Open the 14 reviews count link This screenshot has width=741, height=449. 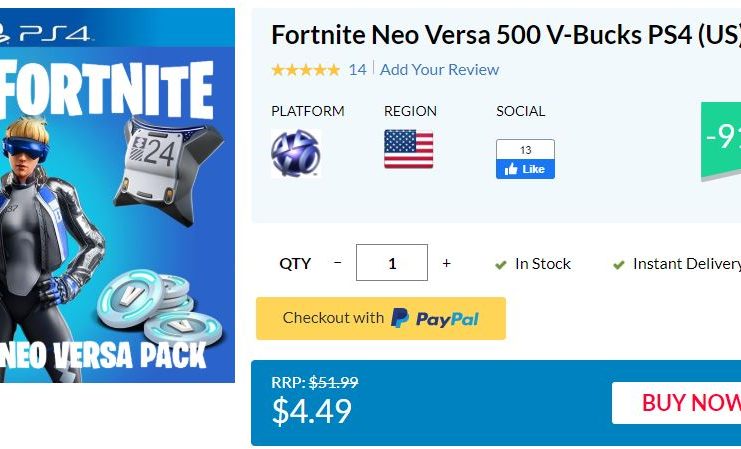point(357,69)
